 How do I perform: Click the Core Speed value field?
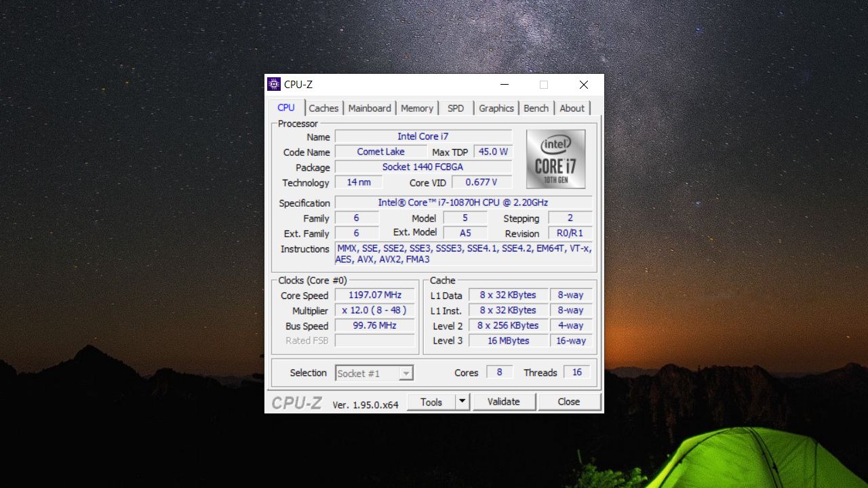click(x=374, y=295)
